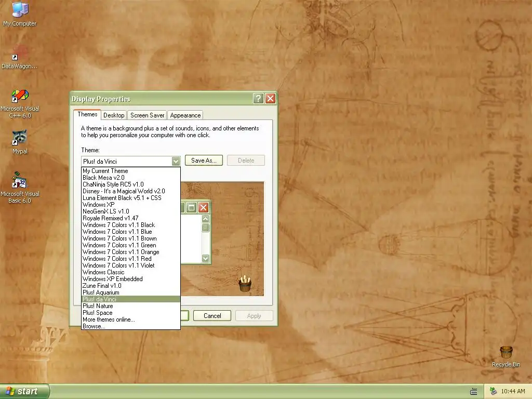Viewport: 532px width, 399px height.
Task: Choose the Windows XP Embedded theme
Action: point(131,279)
